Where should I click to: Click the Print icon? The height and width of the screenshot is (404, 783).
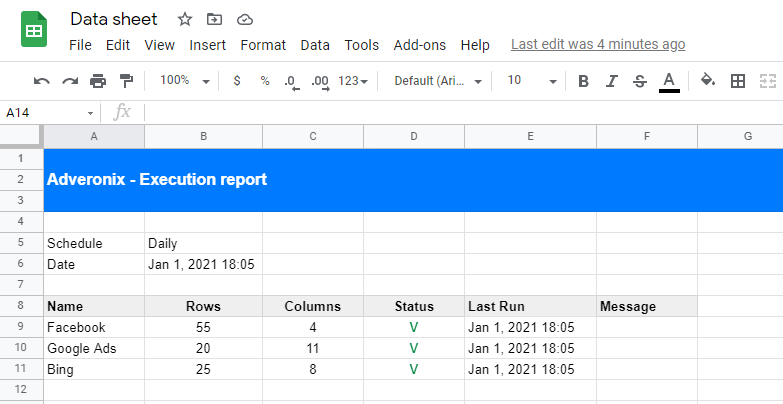click(98, 81)
